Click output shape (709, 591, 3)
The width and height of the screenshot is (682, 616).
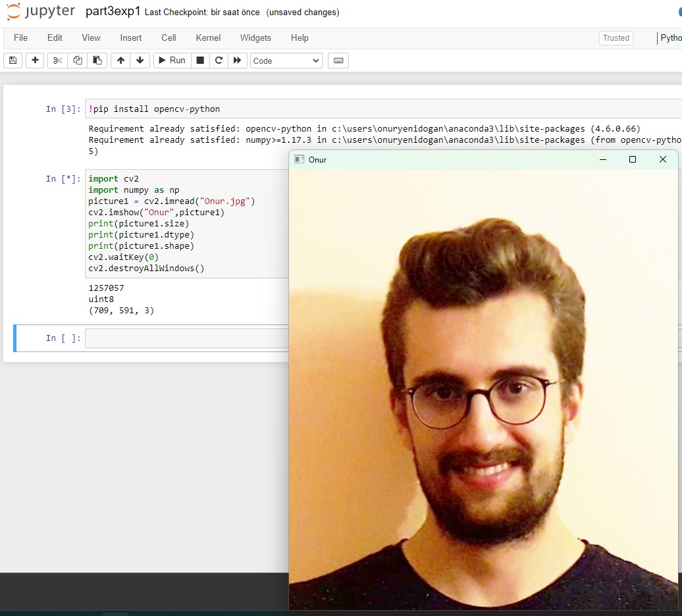pos(121,311)
